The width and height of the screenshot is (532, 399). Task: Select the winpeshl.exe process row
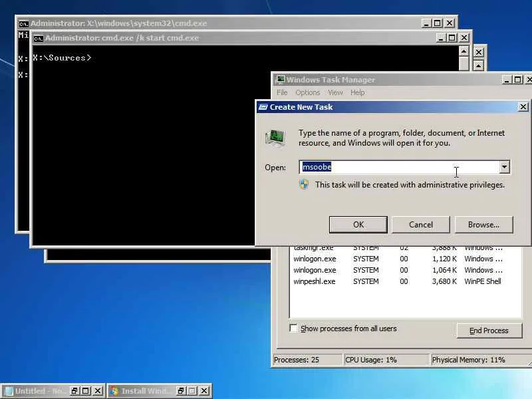point(406,281)
